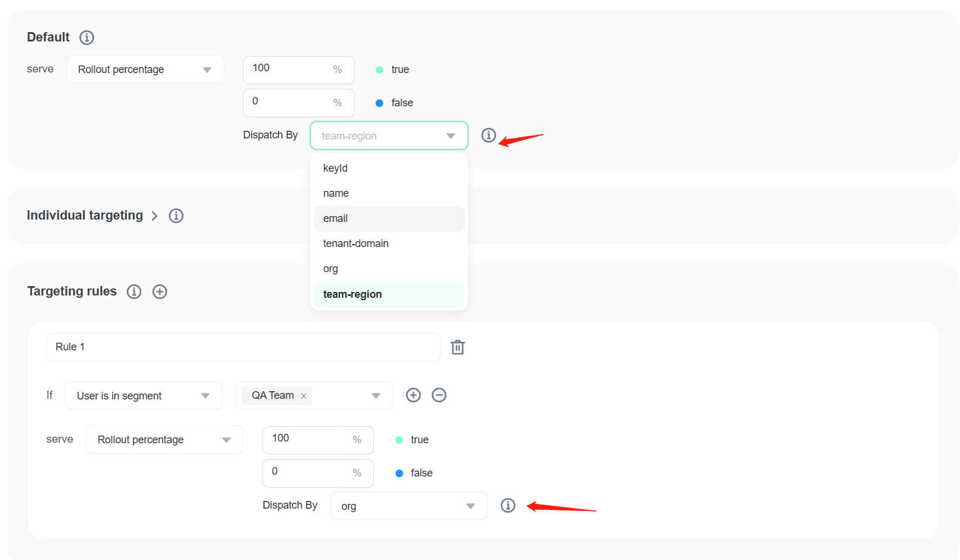Click the info icon next to Default heading

pyautogui.click(x=86, y=38)
